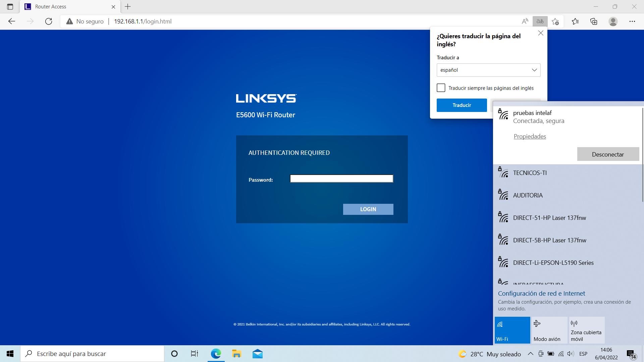Open Edge settings three-dots menu
This screenshot has width=644, height=362.
coord(632,21)
